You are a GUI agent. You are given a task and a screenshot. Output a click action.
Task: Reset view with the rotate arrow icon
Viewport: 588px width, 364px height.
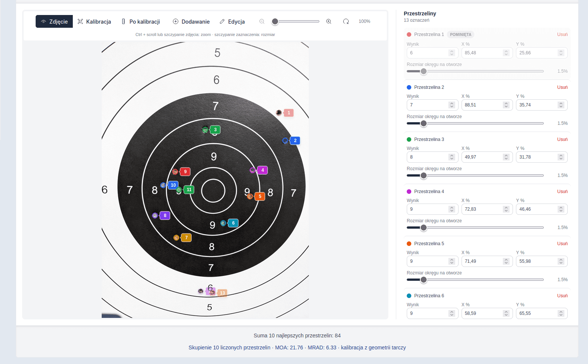346,21
